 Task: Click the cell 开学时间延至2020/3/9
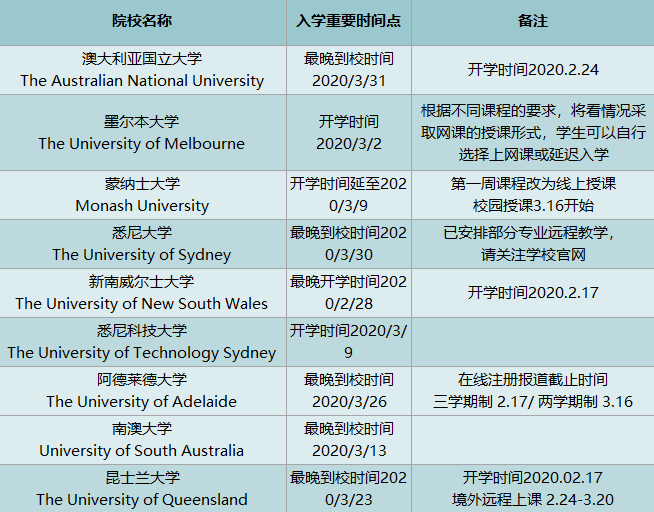click(349, 195)
